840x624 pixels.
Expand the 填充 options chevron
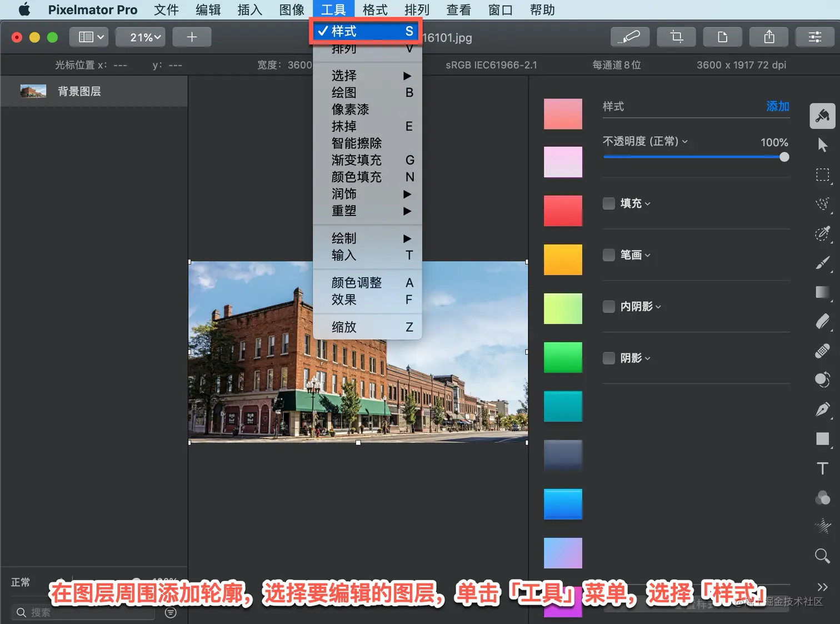click(648, 204)
